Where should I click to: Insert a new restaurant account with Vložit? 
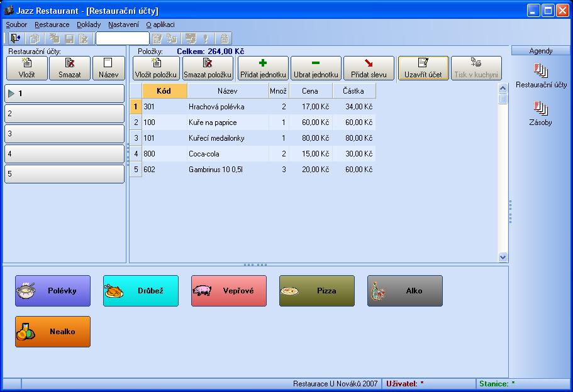(x=26, y=68)
